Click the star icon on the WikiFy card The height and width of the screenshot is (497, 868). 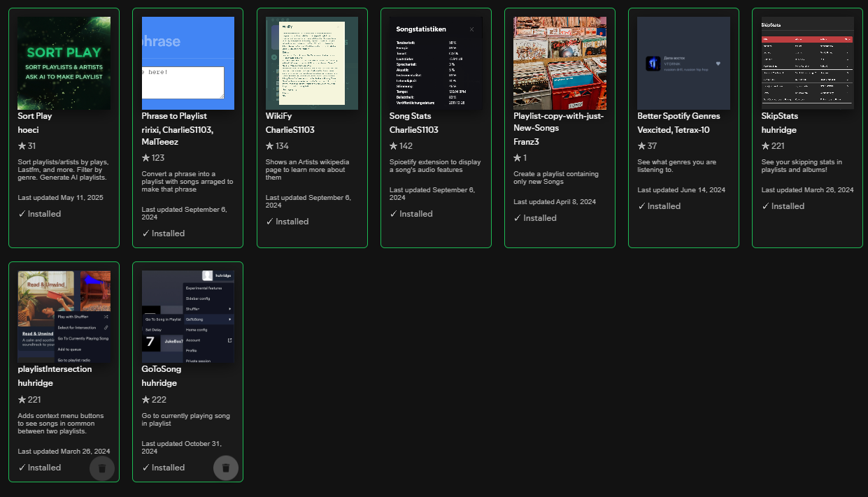coord(270,146)
